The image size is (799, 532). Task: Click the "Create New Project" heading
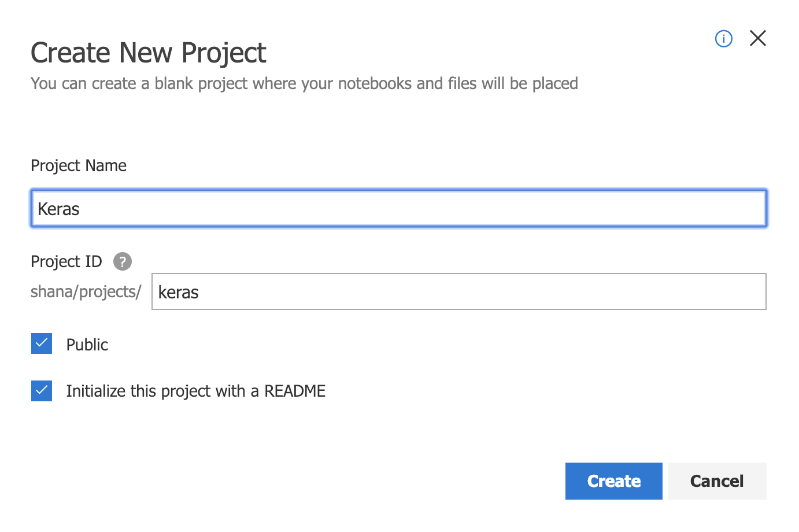(x=149, y=53)
